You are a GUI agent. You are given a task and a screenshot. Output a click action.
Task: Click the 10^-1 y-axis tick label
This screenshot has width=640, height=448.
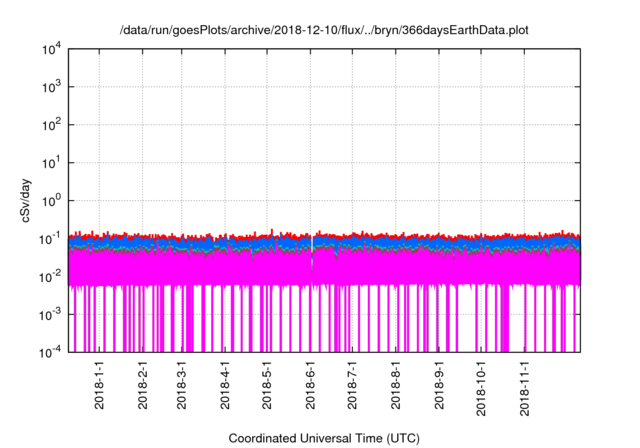pyautogui.click(x=50, y=239)
